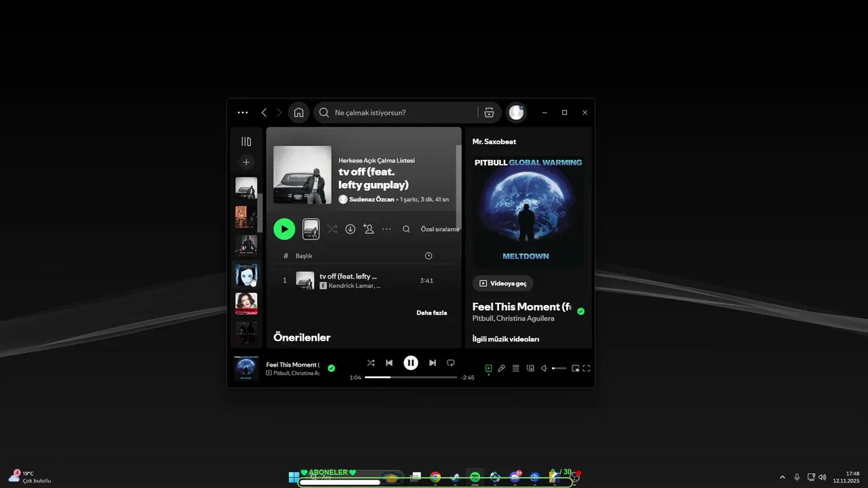Screen dimensions: 868x488
Task: Open the Chrome taskbar icon
Action: 435,477
